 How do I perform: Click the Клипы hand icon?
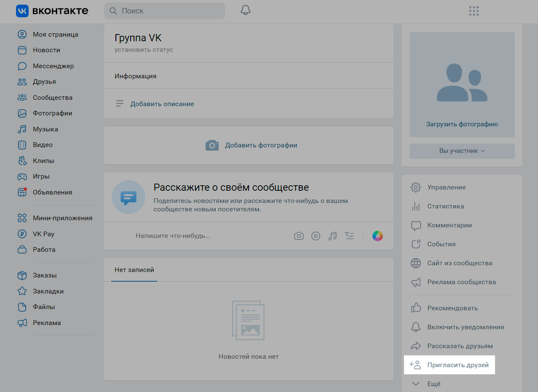tap(22, 161)
